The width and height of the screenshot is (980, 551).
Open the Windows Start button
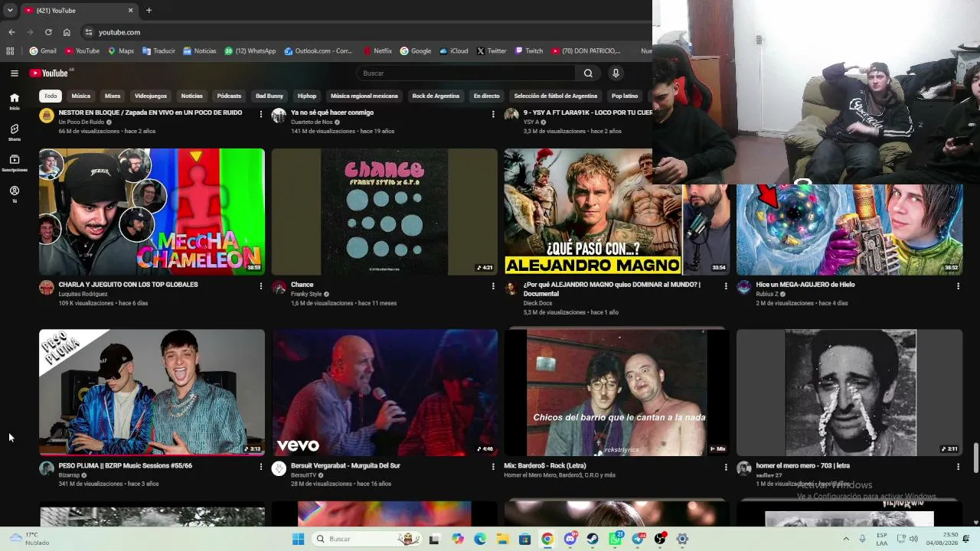click(x=298, y=539)
